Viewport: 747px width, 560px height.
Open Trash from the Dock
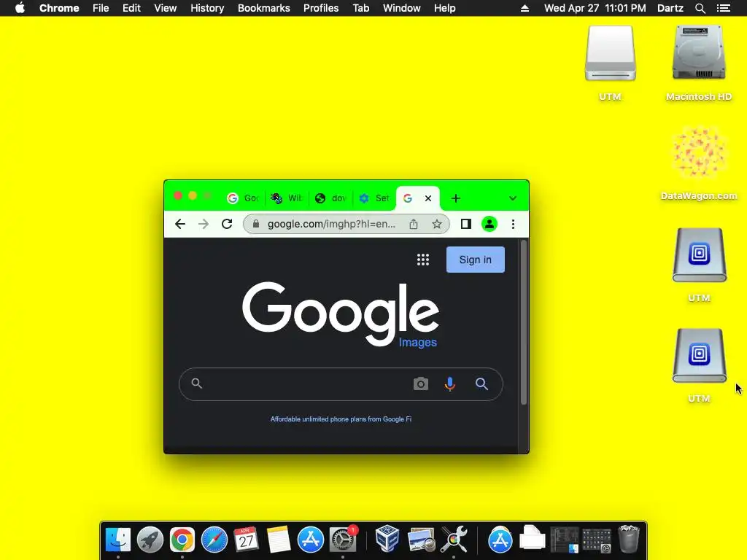tap(629, 539)
